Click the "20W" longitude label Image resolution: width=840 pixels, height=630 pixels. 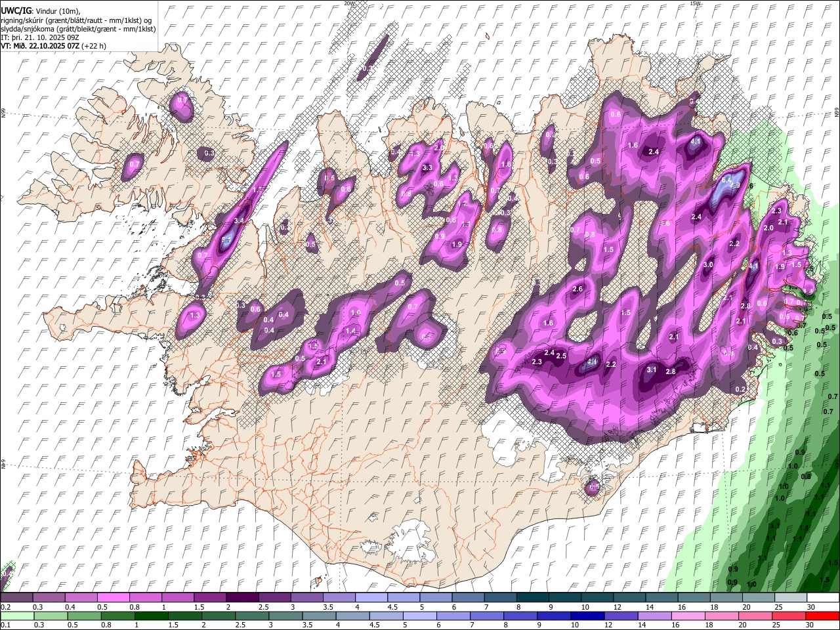point(349,3)
